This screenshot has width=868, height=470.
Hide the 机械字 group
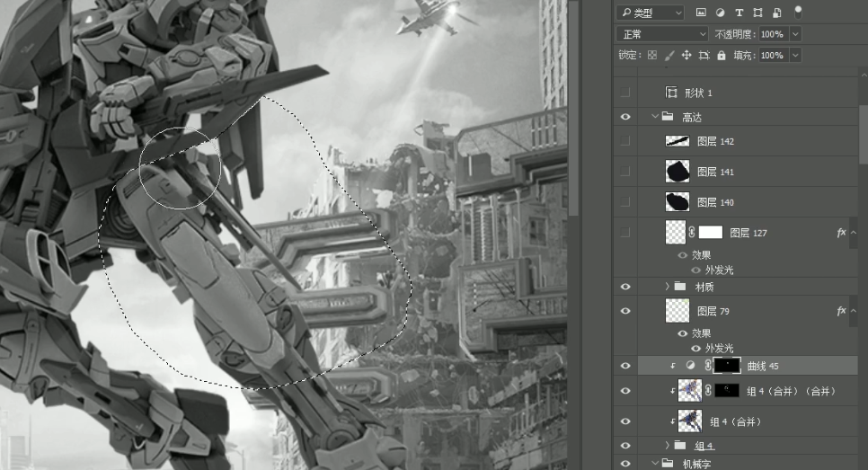point(625,464)
